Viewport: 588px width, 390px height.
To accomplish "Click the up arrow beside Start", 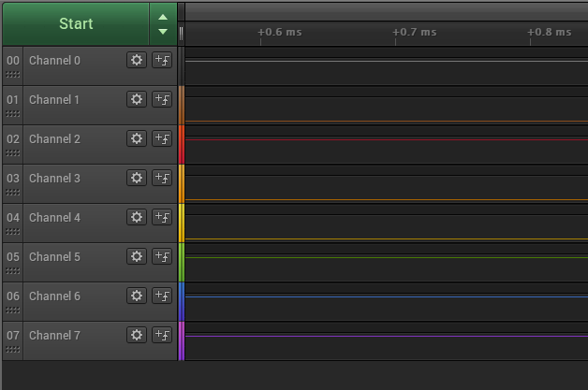I will [163, 17].
